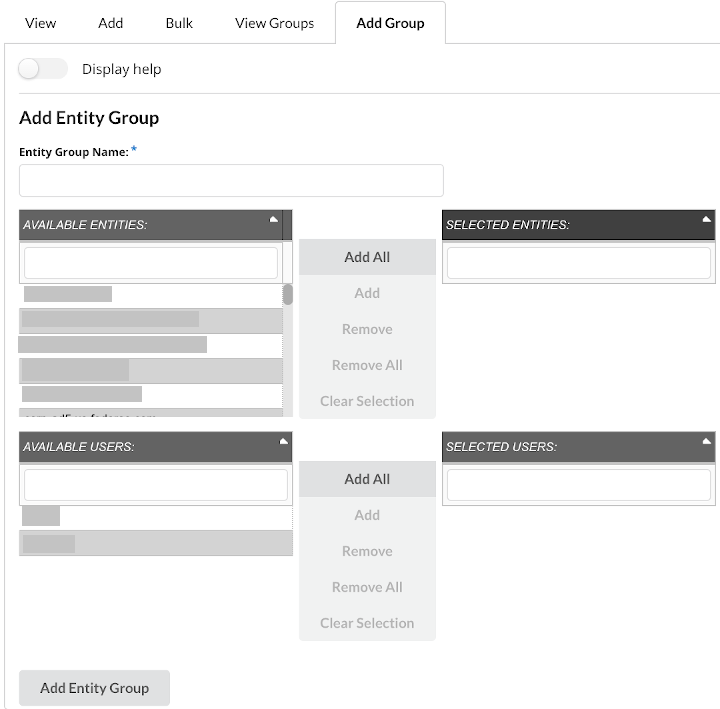Viewport: 720px width, 709px height.
Task: Click Remove All in entities section
Action: (367, 365)
